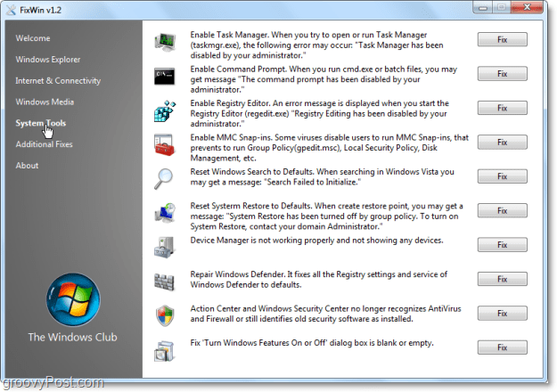The height and width of the screenshot is (392, 557).
Task: Click the Device Manager computer icon
Action: pos(165,247)
